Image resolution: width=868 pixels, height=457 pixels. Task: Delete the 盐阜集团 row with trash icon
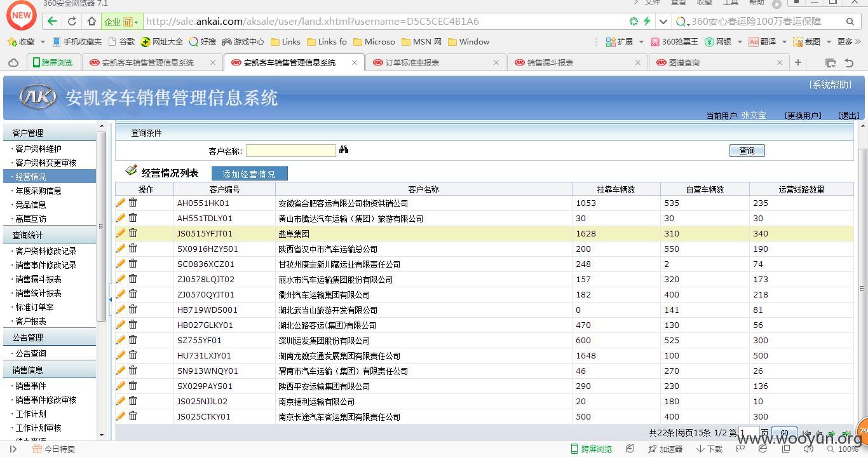[133, 233]
